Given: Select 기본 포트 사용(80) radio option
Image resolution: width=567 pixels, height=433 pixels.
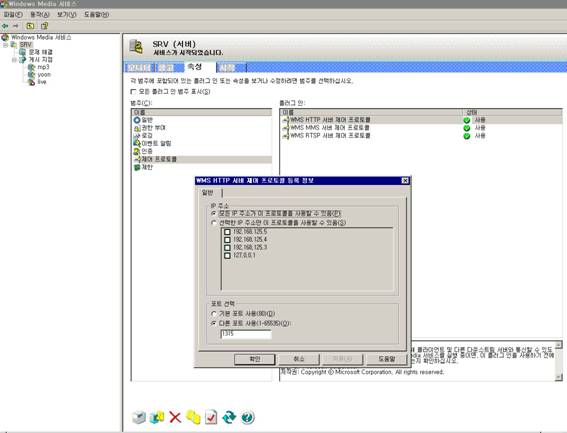Looking at the screenshot, I should pos(214,314).
